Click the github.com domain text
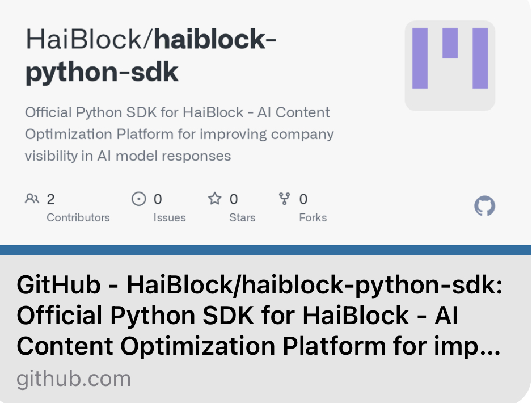 click(x=74, y=379)
